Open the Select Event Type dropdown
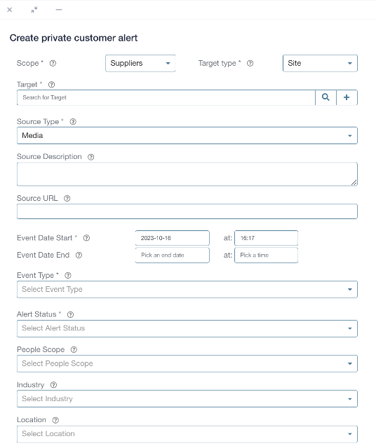 coord(187,289)
